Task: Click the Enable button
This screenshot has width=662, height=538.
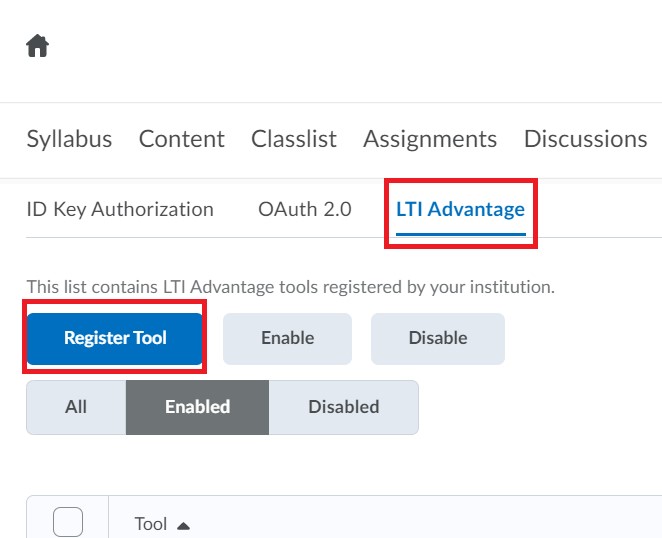Action: [x=288, y=338]
